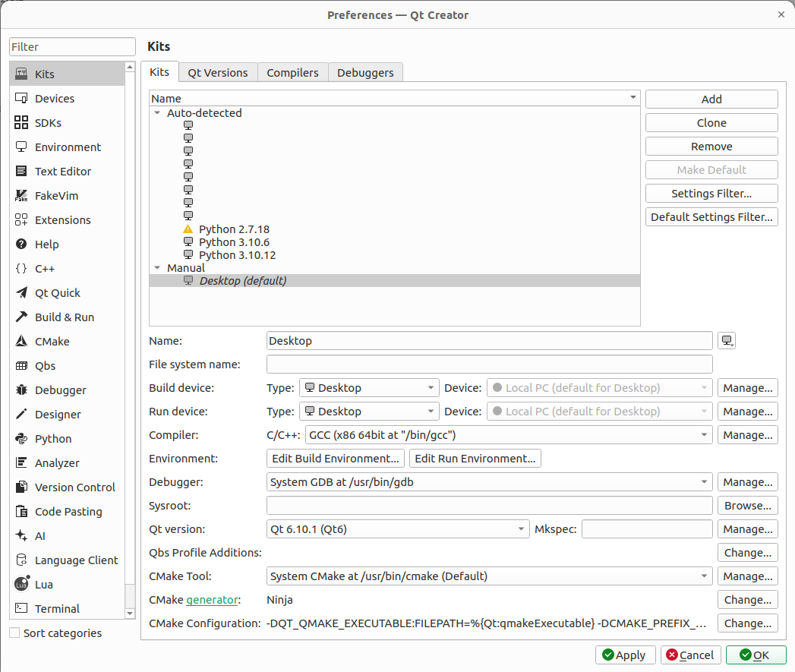Open the Code Pasting clipboard icon

point(21,512)
